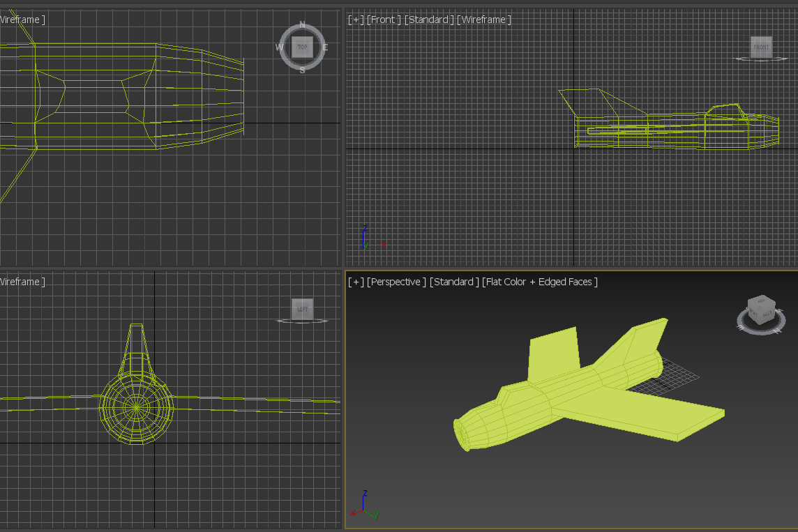This screenshot has height=532, width=798.
Task: Open the [Flat Color + Edged Faces] shading menu
Action: 539,282
